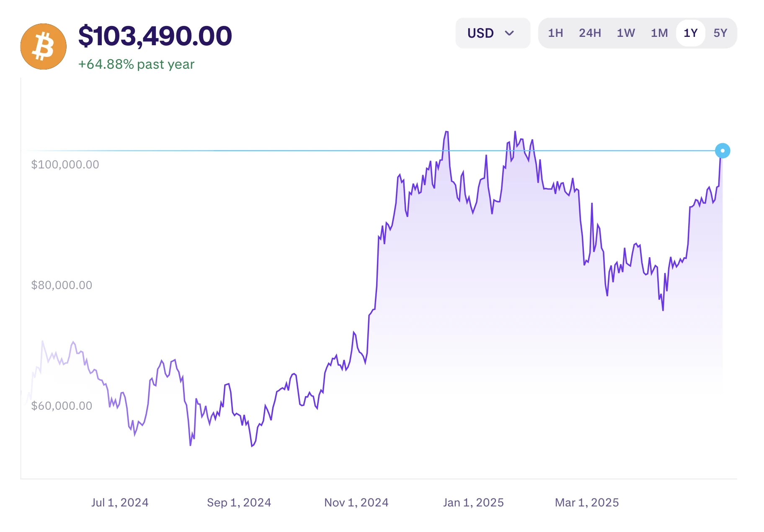Click the $103,490.00 price heading
This screenshot has height=532, width=764.
click(x=155, y=36)
